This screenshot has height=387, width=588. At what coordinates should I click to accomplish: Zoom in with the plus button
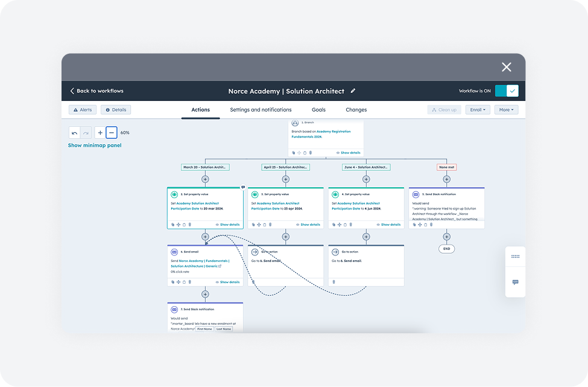pos(100,133)
